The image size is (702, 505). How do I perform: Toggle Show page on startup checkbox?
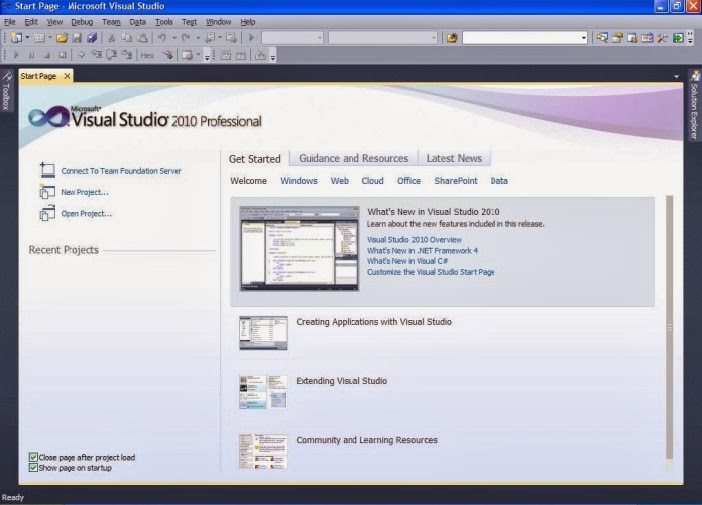pos(33,468)
